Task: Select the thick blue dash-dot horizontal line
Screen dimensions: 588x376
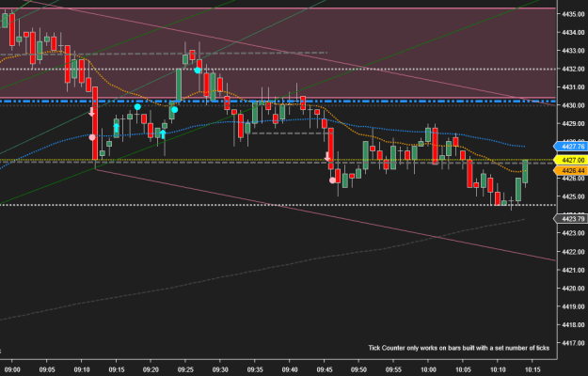Action: tap(278, 102)
